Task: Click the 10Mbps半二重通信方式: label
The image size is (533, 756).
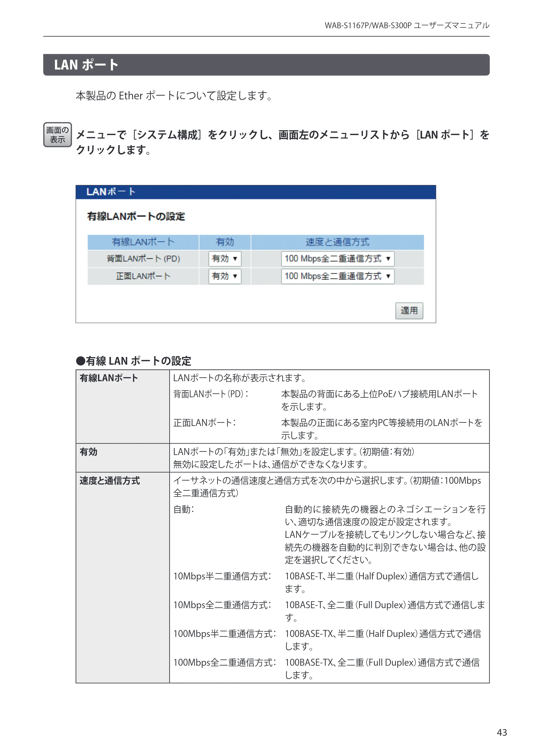Action: pyautogui.click(x=222, y=576)
